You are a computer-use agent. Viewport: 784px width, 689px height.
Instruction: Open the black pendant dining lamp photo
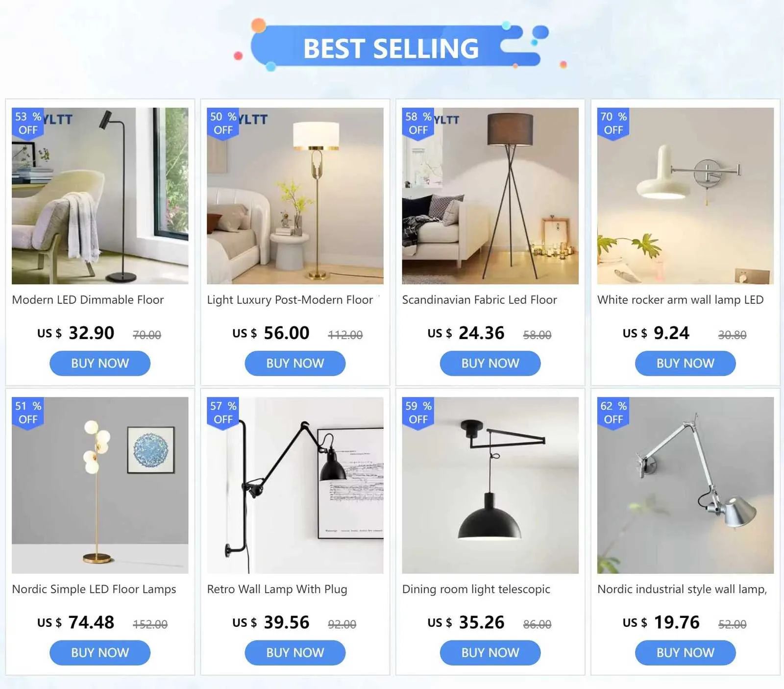(x=490, y=485)
